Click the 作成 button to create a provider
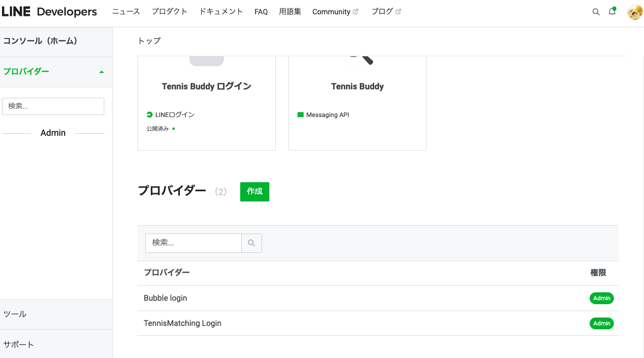The image size is (644, 358). tap(255, 192)
